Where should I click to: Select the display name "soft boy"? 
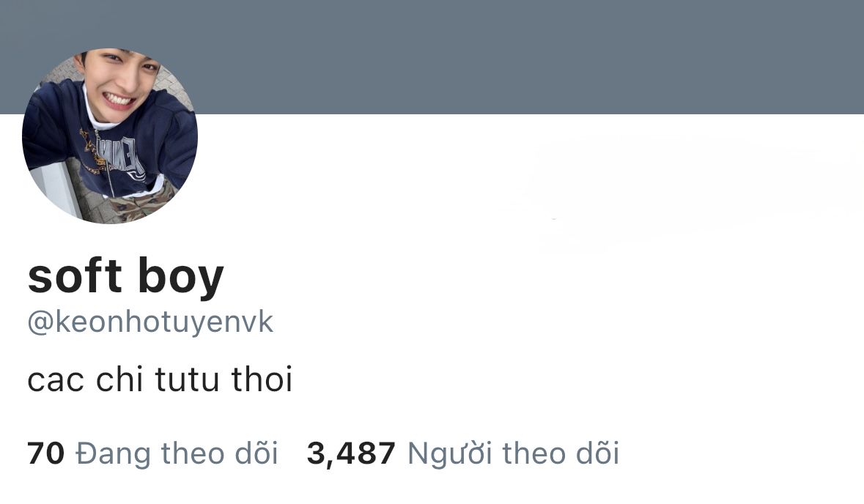coord(125,277)
